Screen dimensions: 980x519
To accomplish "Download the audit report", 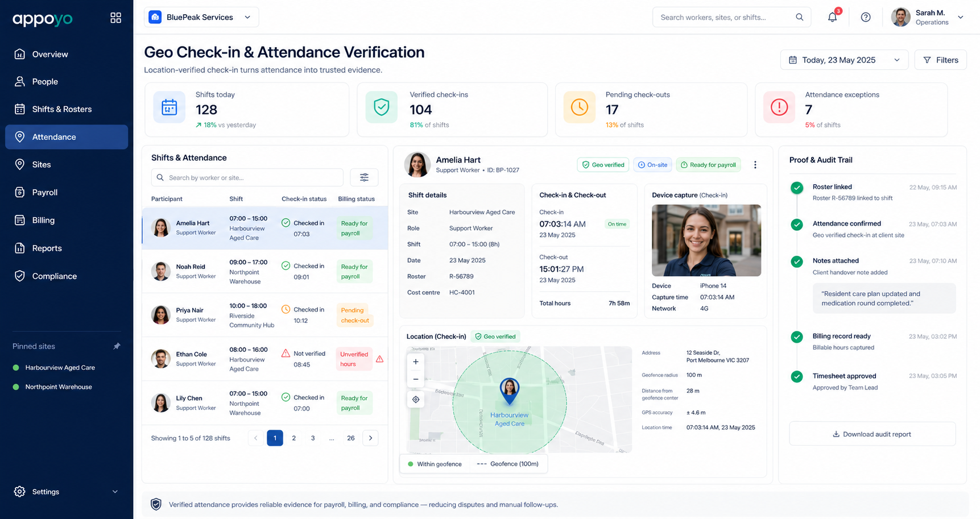I will tap(872, 434).
